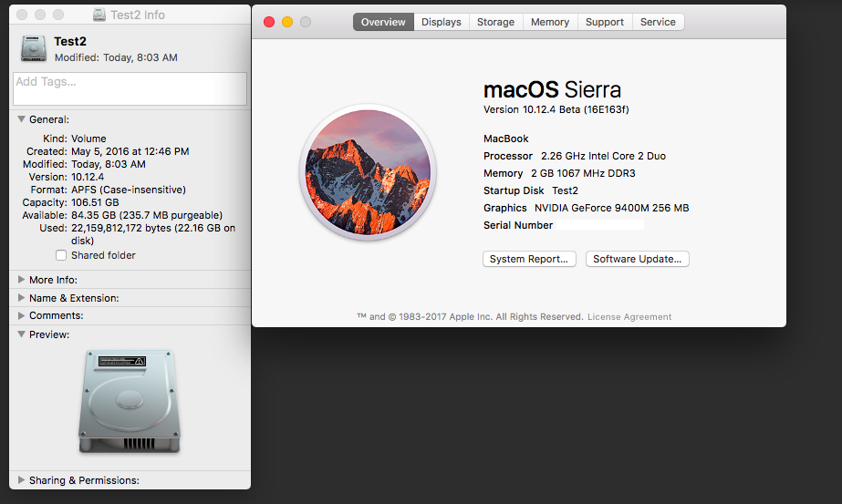Click the hard drive preview image

point(130,402)
